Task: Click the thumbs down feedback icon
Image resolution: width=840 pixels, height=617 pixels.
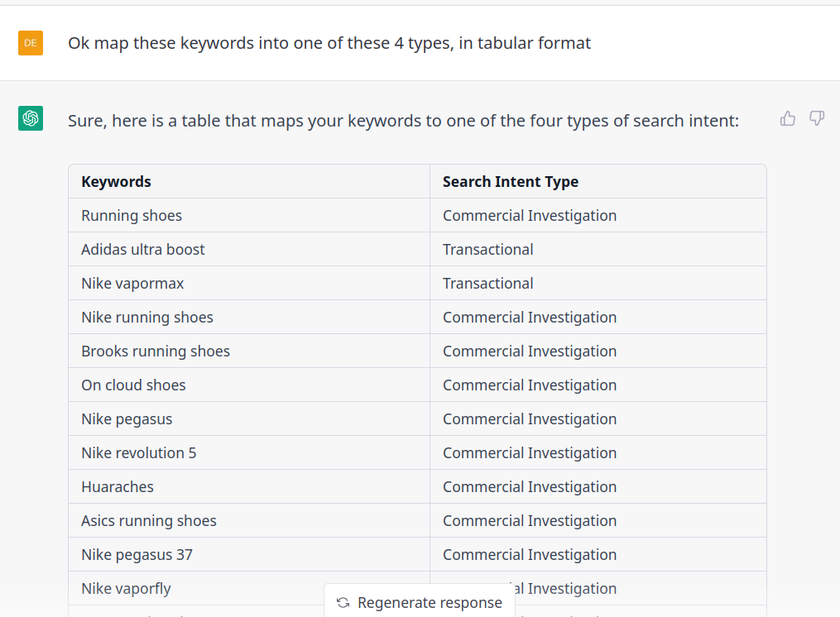Action: (x=817, y=119)
